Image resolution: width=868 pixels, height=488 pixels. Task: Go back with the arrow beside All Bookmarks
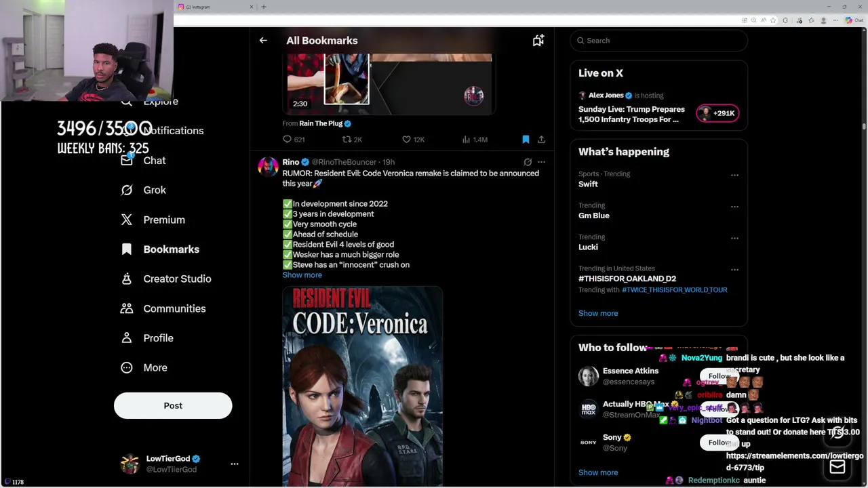click(263, 41)
